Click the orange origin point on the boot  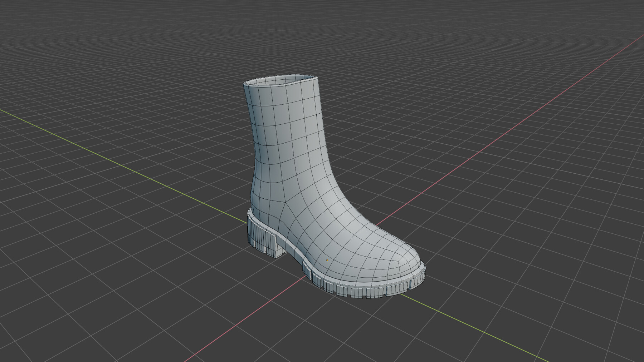coord(327,260)
